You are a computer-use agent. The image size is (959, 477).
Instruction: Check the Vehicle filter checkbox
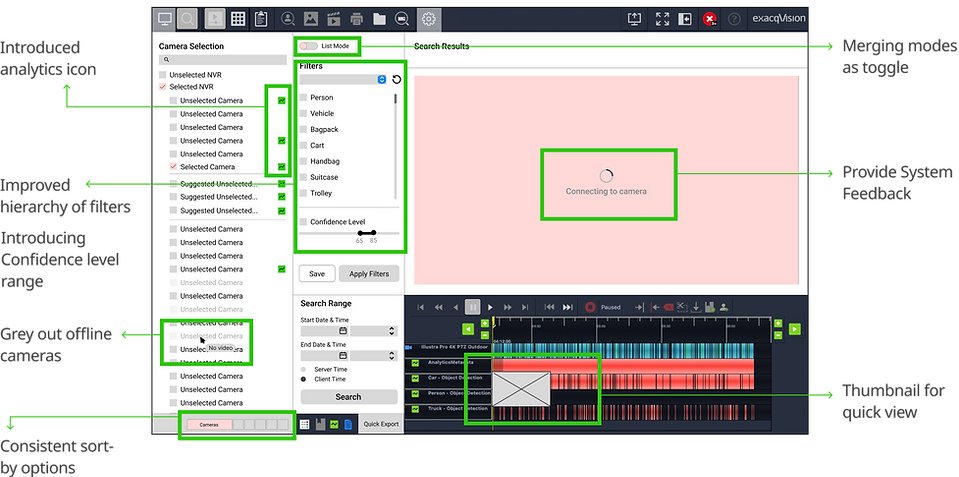click(303, 114)
